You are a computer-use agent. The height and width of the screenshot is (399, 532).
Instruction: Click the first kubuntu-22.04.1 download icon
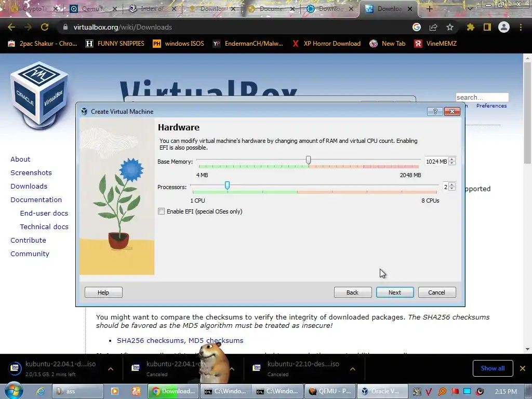click(15, 368)
